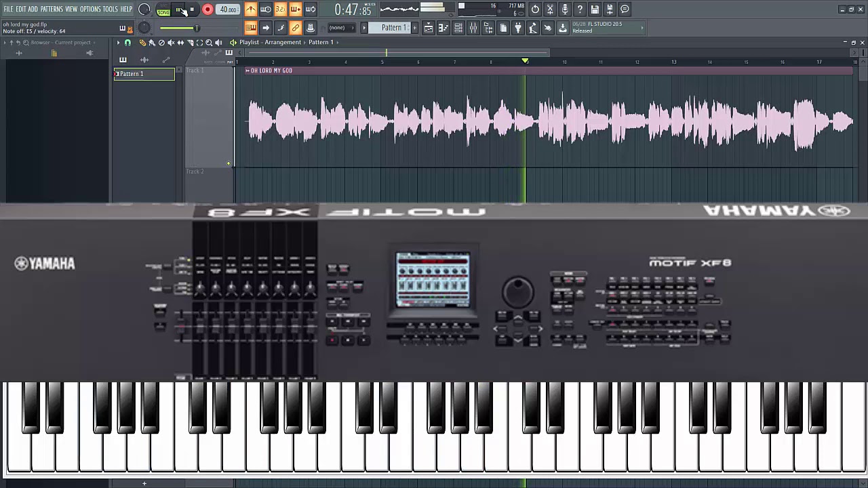Screen dimensions: 868x488
Task: Open the HELP menu
Action: [127, 9]
